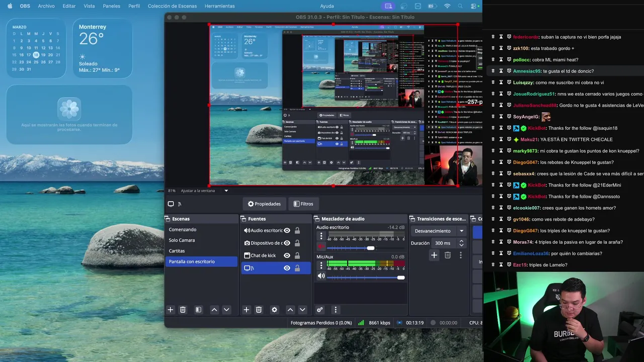Screen dimensions: 644x362
Task: Remove selected scene with Escenas trash icon
Action: click(183, 310)
